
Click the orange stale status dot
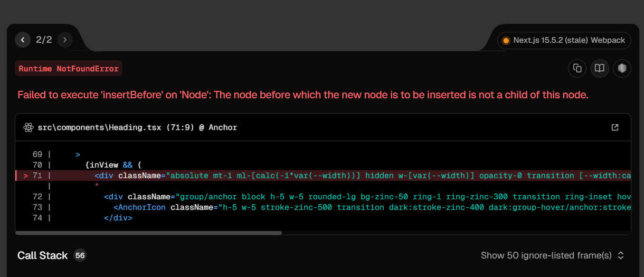tap(506, 40)
